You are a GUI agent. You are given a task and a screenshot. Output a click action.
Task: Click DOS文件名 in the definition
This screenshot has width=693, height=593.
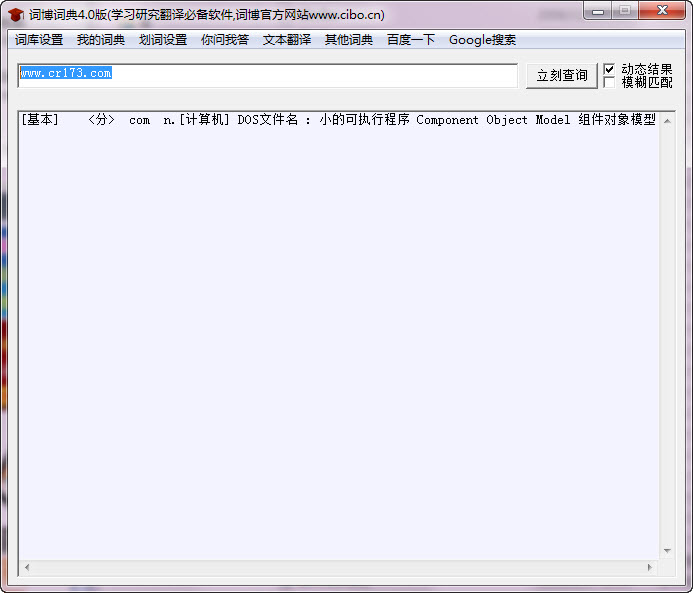(268, 119)
